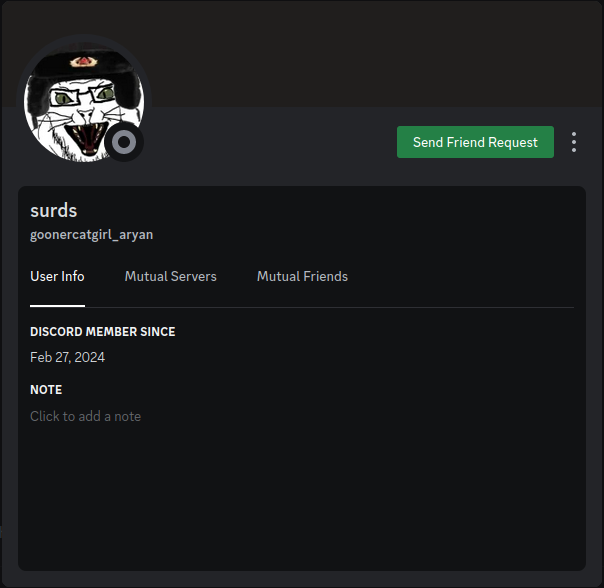
Task: Copy username goonercatgirl_aryan by clicking it
Action: pos(91,235)
